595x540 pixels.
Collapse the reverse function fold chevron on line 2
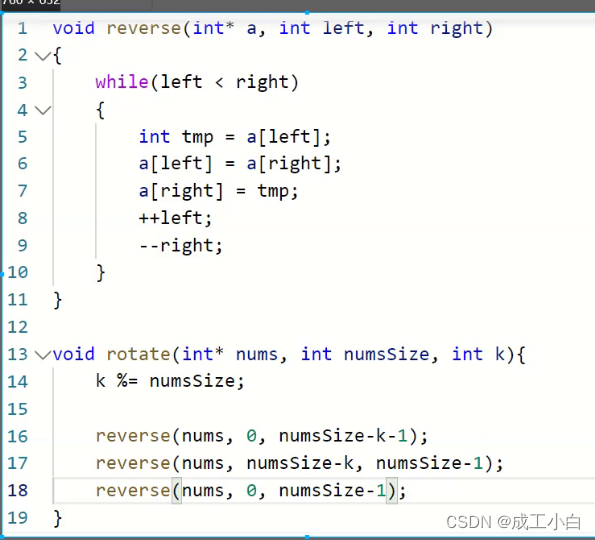click(x=43, y=57)
